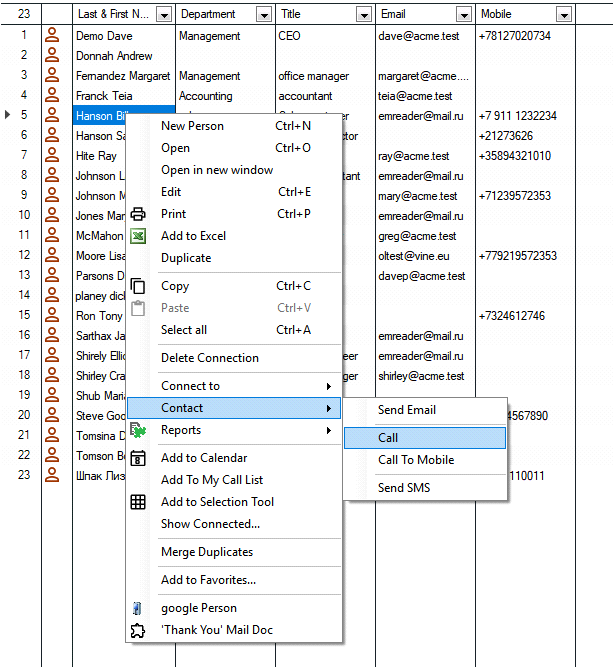Click the Paste clipboard icon

coord(138,308)
